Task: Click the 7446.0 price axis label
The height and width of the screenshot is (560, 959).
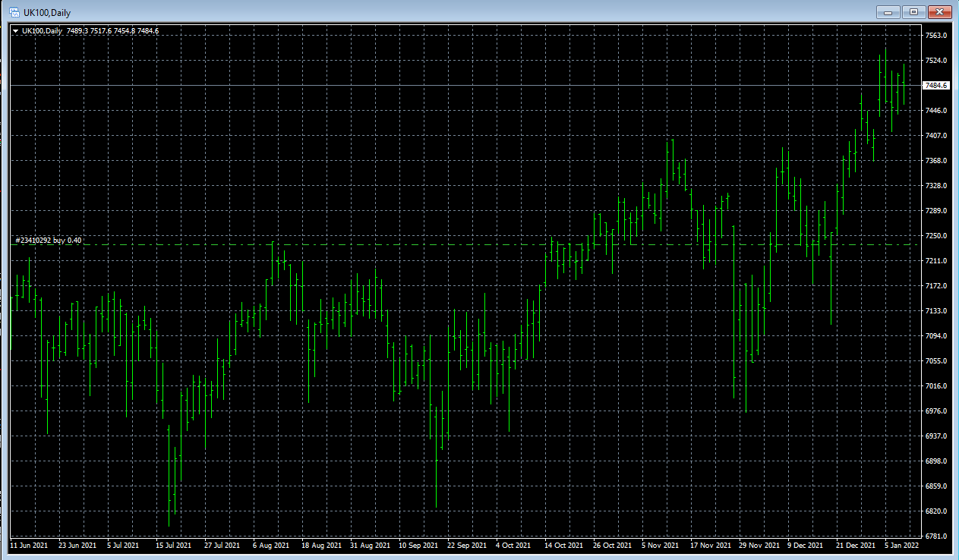Action: pos(936,111)
